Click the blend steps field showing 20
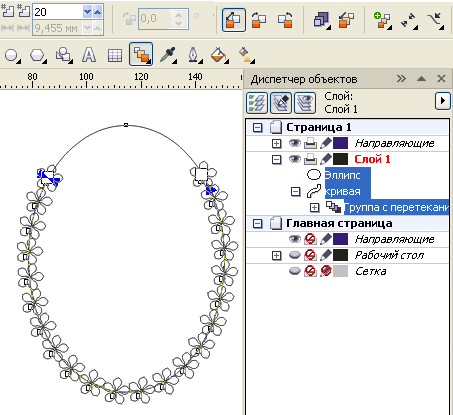The image size is (453, 415). (57, 12)
